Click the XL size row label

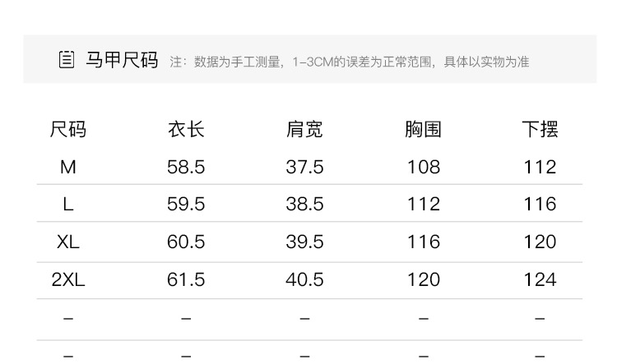(68, 242)
